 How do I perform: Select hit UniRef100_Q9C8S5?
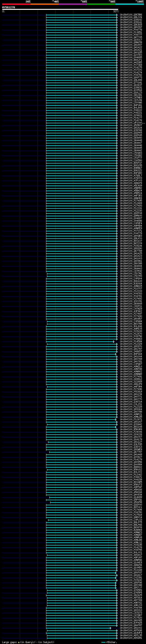131,25
